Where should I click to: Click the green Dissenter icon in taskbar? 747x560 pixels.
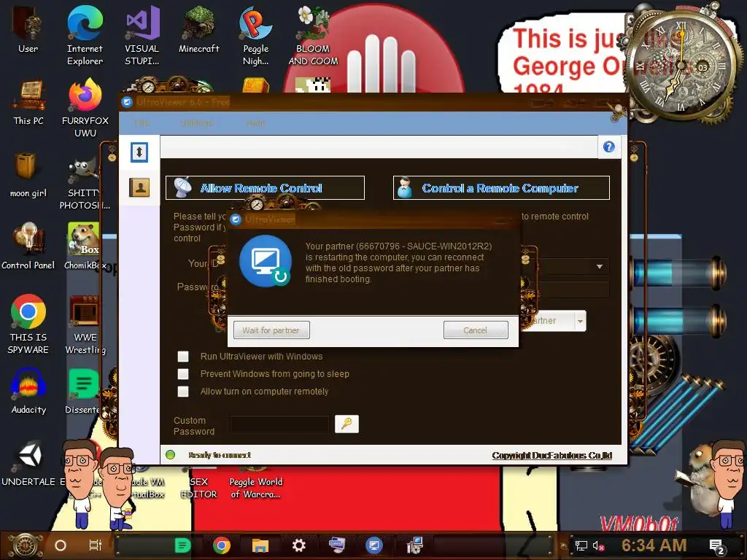[182, 545]
